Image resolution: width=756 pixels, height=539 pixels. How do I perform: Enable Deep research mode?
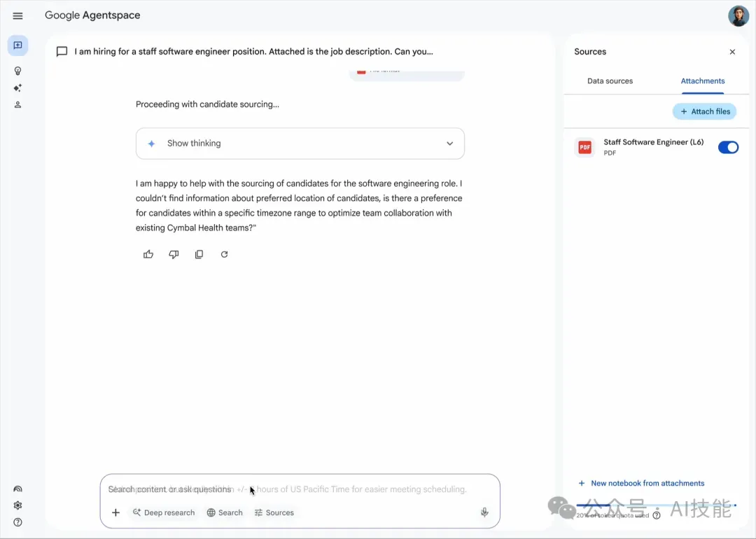click(164, 512)
